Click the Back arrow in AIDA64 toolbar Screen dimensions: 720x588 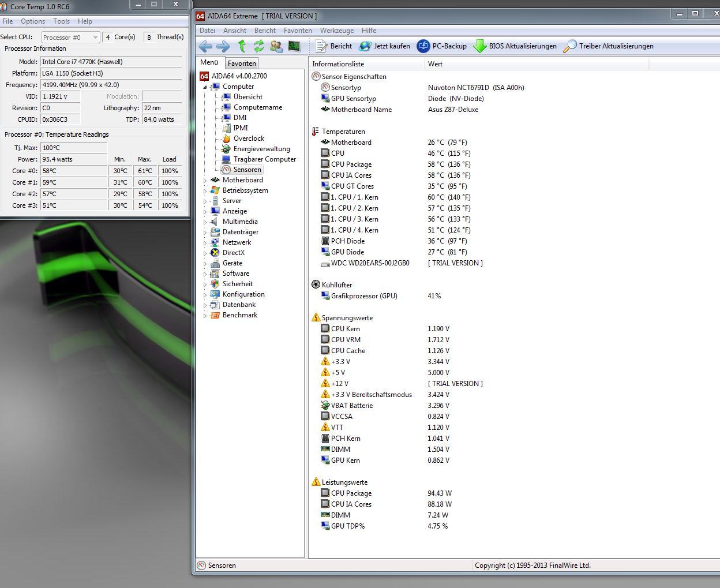(x=205, y=46)
